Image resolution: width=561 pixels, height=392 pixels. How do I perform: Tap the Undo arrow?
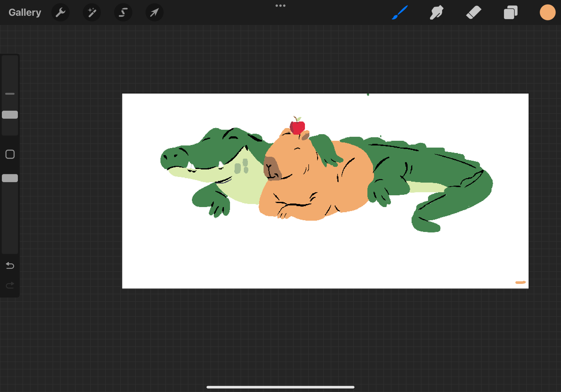click(x=10, y=266)
